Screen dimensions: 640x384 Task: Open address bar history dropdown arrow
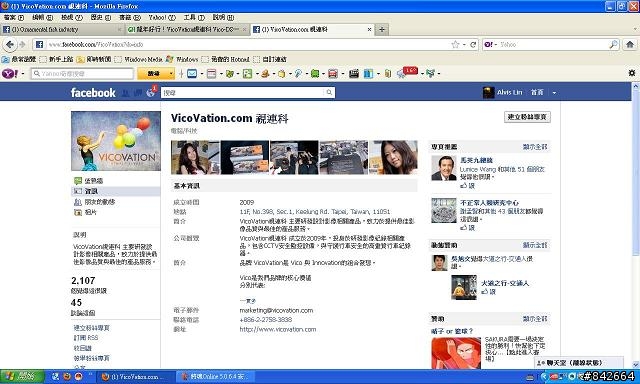[464, 45]
